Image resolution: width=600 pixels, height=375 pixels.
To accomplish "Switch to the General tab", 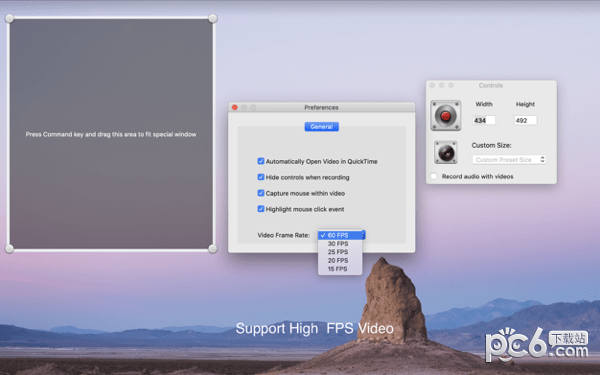I will (321, 127).
